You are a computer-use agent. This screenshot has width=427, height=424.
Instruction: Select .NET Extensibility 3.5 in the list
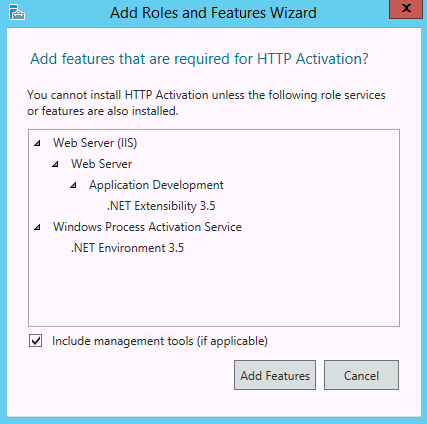[x=161, y=206]
